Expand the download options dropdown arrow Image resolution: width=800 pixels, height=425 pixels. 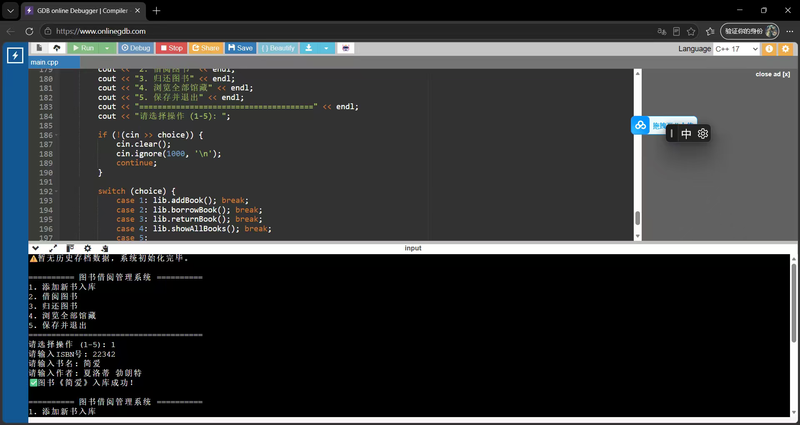pyautogui.click(x=326, y=48)
